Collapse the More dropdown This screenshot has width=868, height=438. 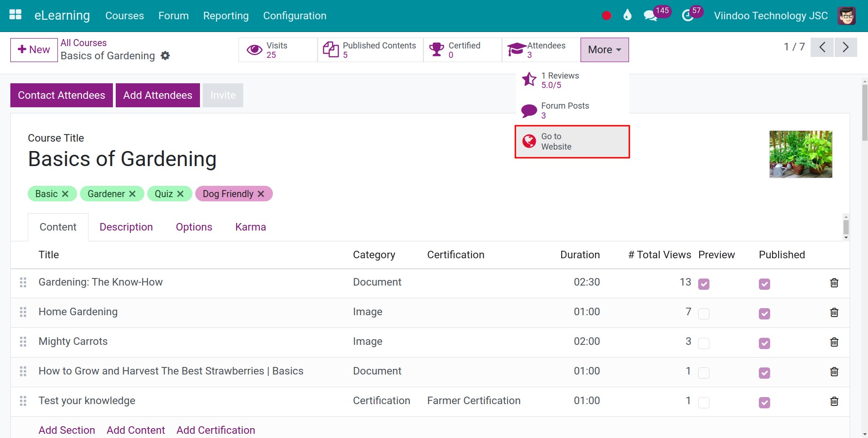click(x=605, y=50)
